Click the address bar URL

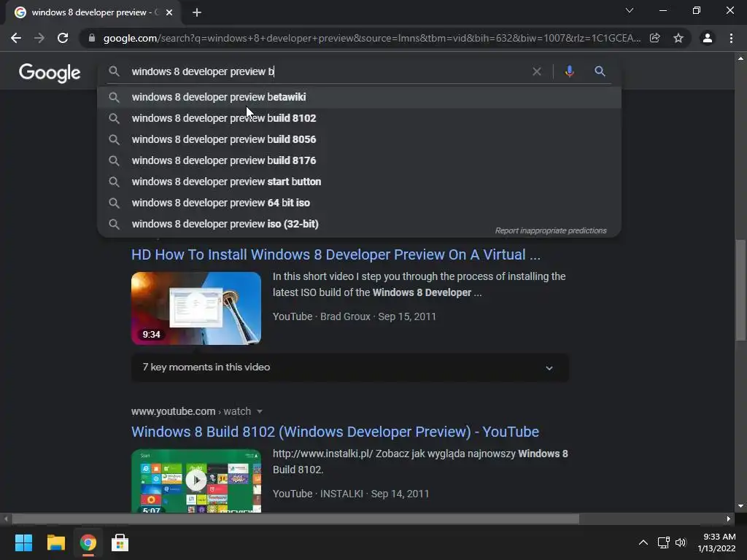pos(371,38)
